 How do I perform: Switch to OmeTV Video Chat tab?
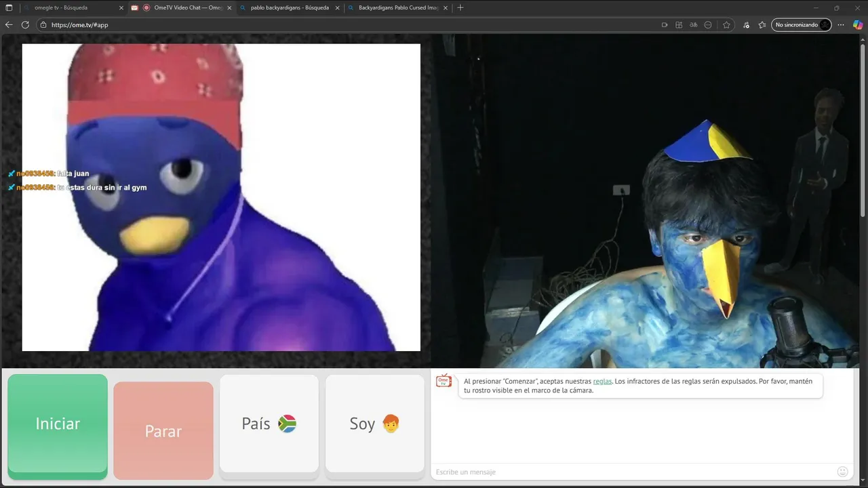[182, 8]
